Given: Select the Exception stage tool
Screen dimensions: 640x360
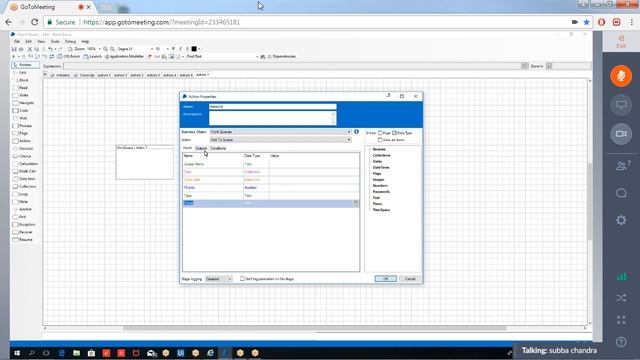Looking at the screenshot, I should click(x=24, y=224).
